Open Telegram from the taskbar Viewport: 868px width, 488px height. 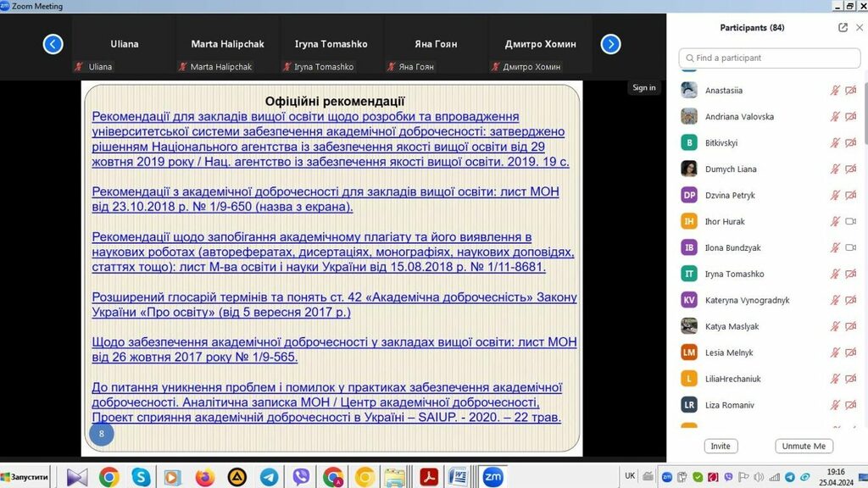[269, 477]
